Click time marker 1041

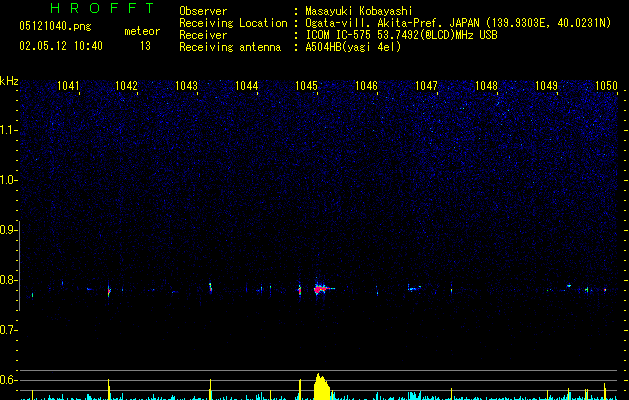68,86
